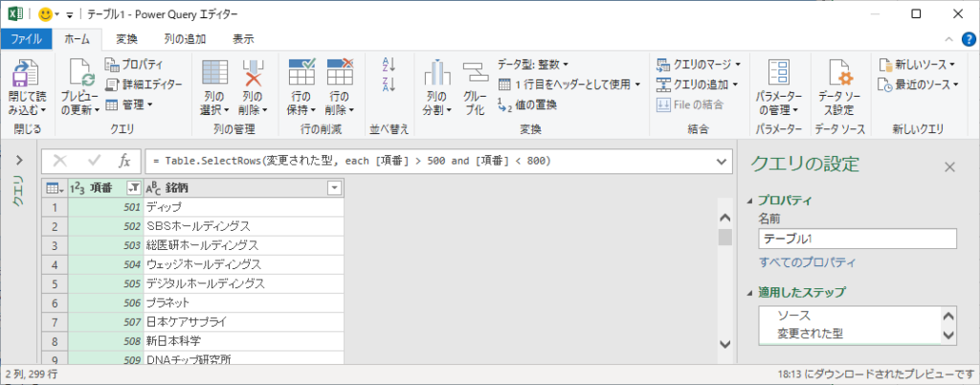Expand the formula bar with chevron
Image resolution: width=980 pixels, height=385 pixels.
pyautogui.click(x=723, y=161)
